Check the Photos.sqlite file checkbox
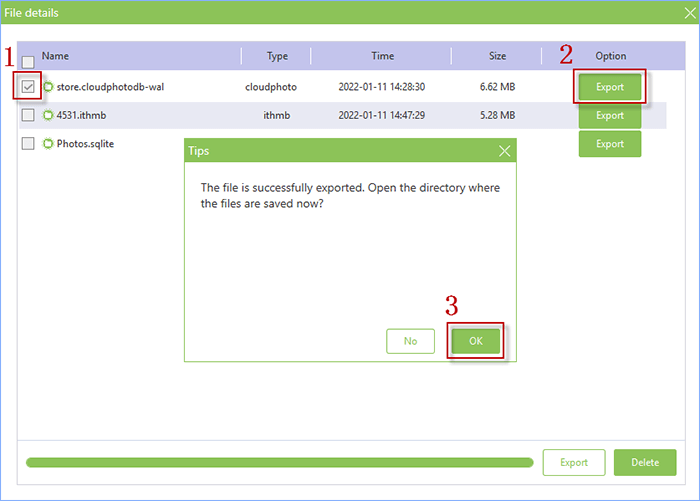Viewport: 700px width, 501px height. coord(28,143)
